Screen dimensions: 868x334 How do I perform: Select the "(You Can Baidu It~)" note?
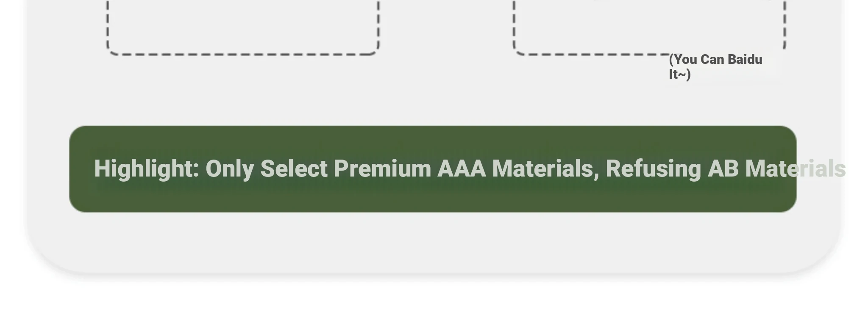(715, 67)
